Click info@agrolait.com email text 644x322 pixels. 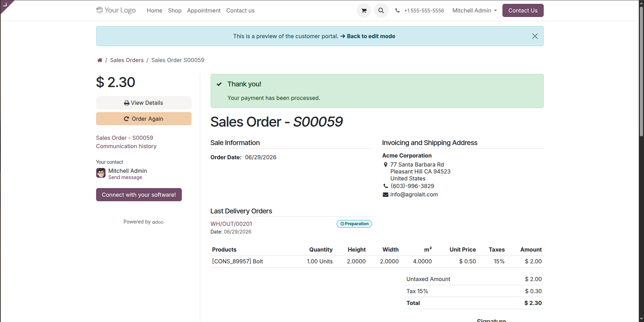(x=414, y=194)
